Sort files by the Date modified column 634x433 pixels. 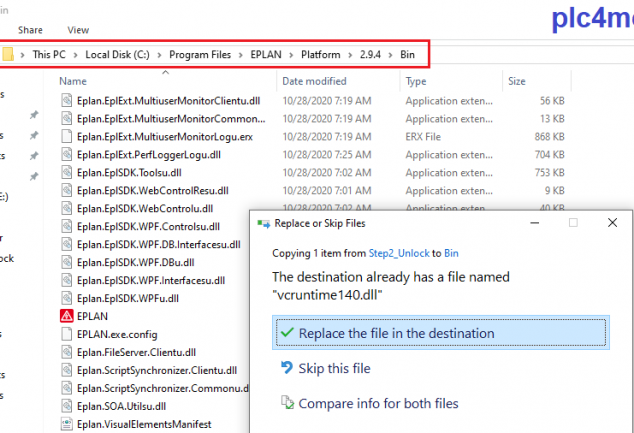(x=314, y=81)
